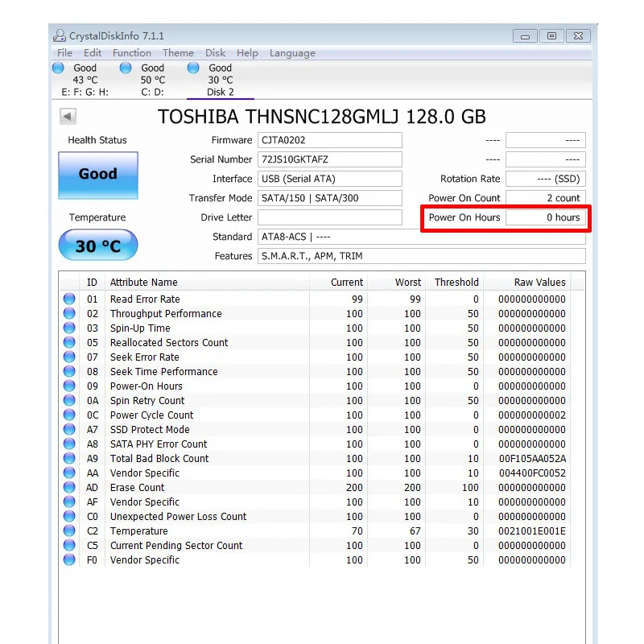This screenshot has height=644, width=644.
Task: Select the disk status orb for E: F: G: H:
Action: [59, 68]
